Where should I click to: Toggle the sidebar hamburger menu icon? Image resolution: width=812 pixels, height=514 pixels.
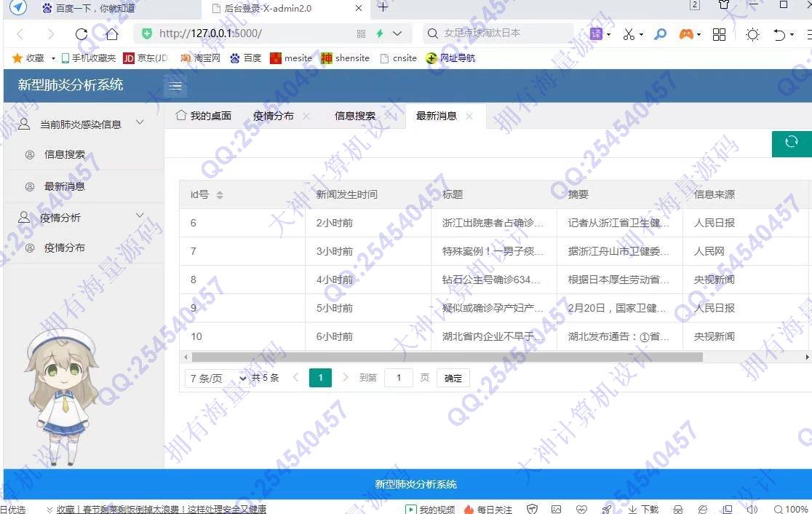(x=175, y=86)
